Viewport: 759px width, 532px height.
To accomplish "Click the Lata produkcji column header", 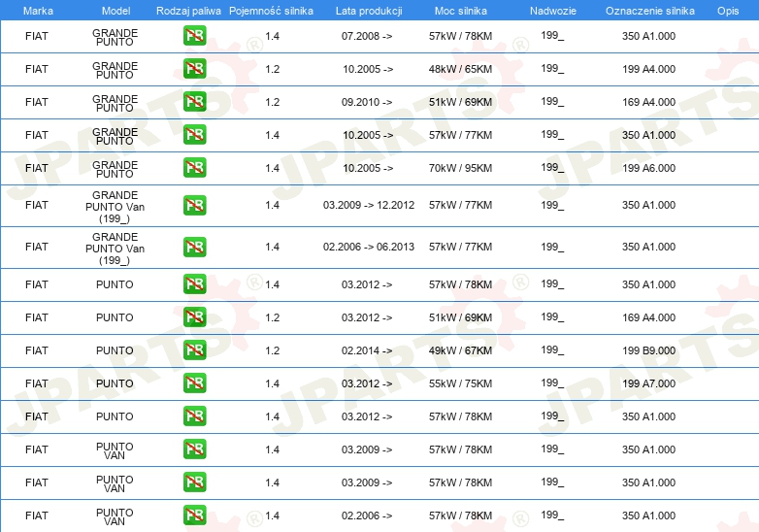I will pos(369,11).
